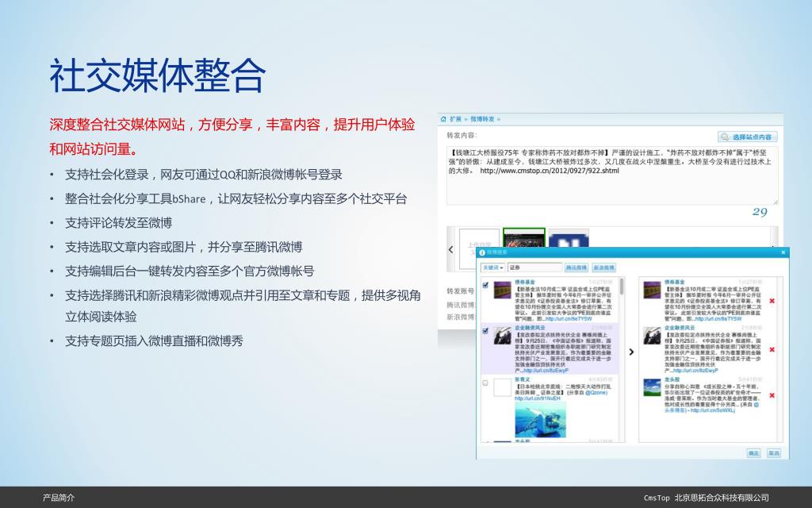Click the right arrow to move selected posts

tap(631, 352)
